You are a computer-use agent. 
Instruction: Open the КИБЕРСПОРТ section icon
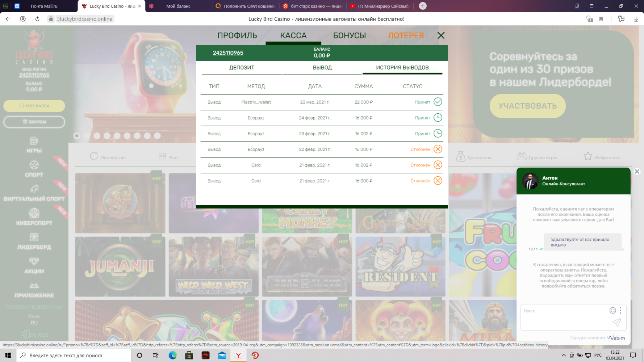click(34, 213)
